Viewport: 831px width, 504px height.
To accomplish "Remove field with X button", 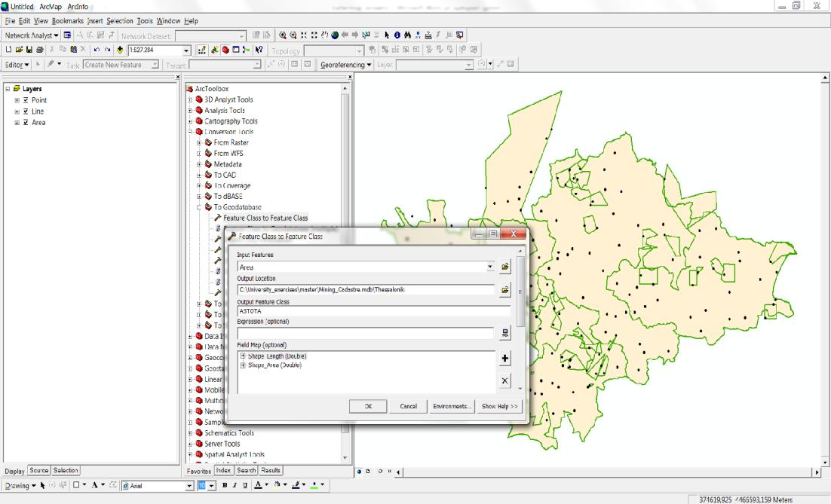I will coord(505,380).
